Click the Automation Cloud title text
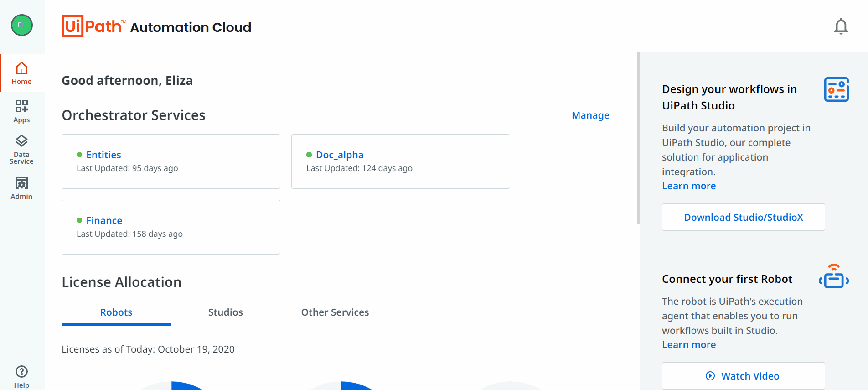The width and height of the screenshot is (868, 390). [191, 27]
